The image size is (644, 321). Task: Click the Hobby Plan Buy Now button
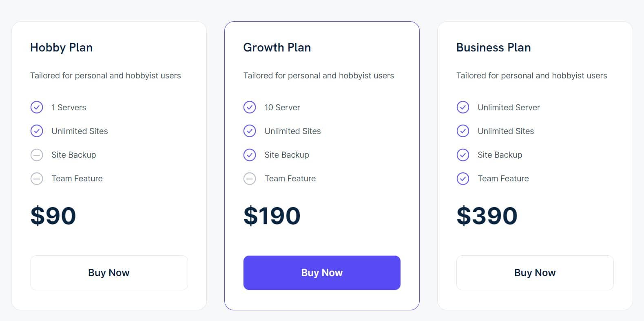point(109,273)
